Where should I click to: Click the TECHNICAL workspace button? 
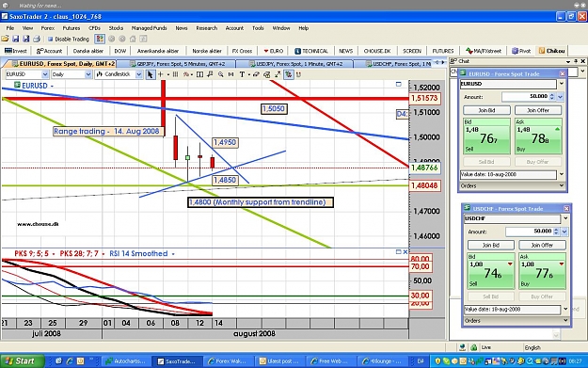(x=311, y=51)
